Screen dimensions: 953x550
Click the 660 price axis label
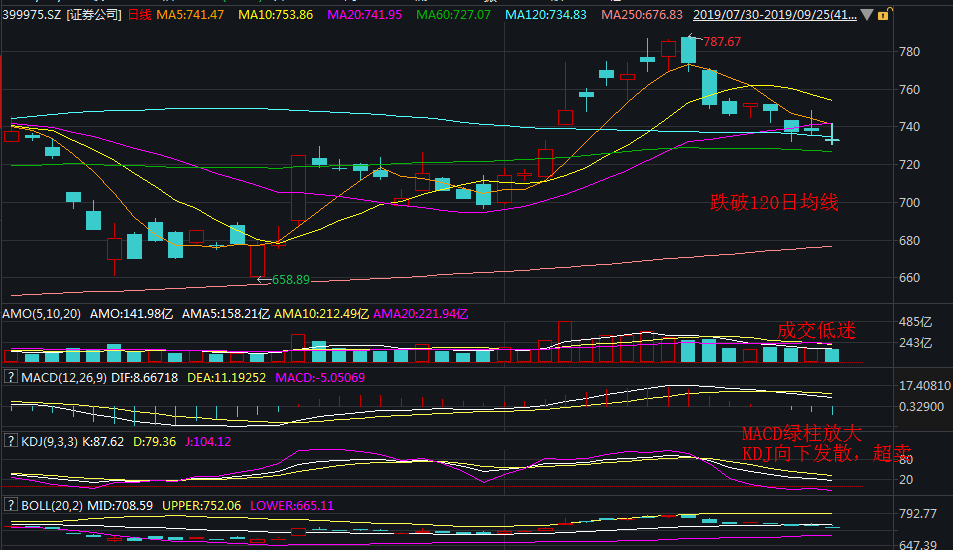pyautogui.click(x=909, y=278)
